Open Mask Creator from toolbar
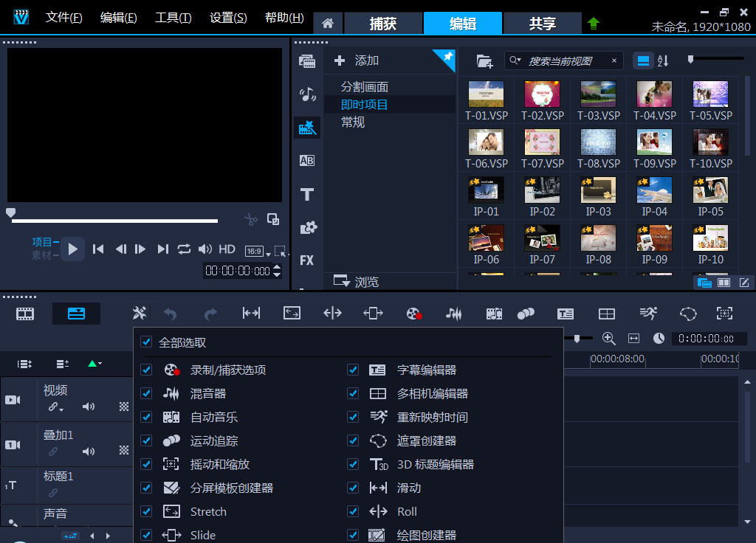This screenshot has width=756, height=543. (688, 314)
